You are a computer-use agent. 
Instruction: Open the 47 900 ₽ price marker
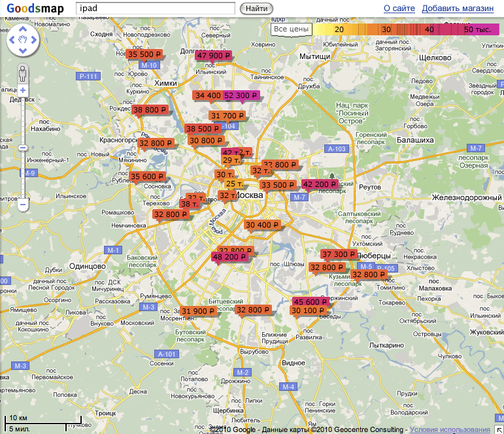point(214,56)
